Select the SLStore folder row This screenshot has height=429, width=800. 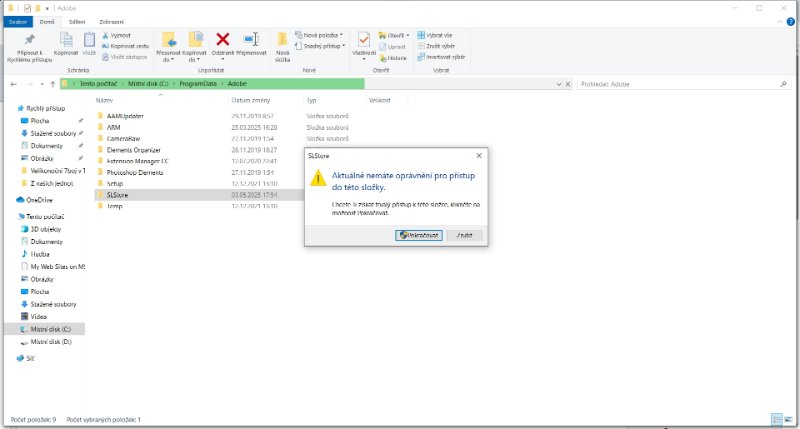click(199, 195)
